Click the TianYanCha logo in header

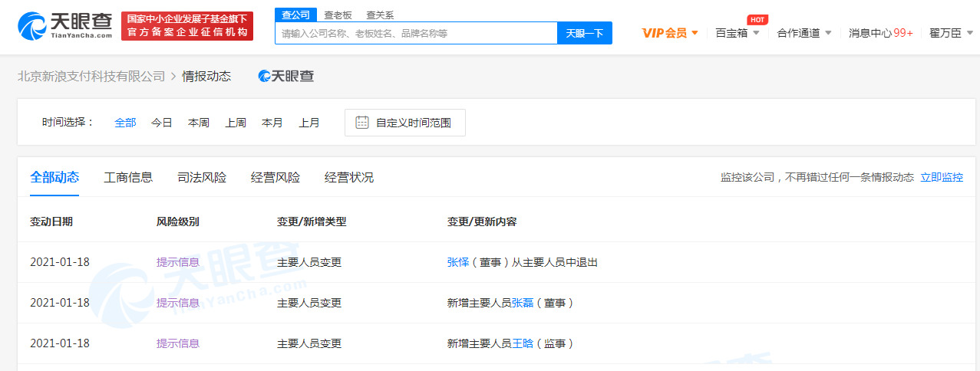65,26
